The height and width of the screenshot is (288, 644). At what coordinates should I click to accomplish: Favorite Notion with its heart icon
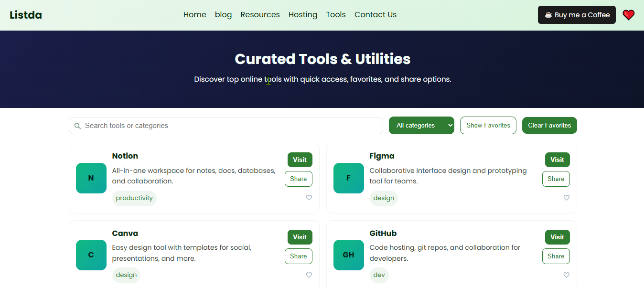[309, 198]
